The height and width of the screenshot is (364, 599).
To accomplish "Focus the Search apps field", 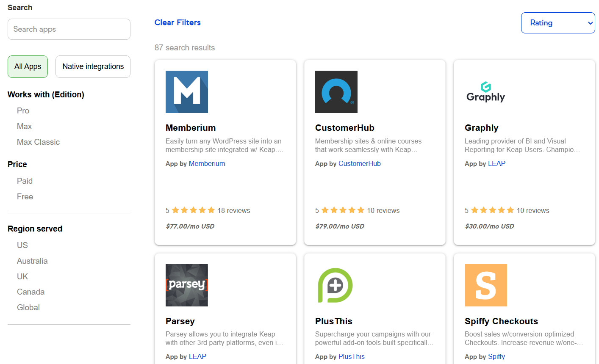I will 69,29.
